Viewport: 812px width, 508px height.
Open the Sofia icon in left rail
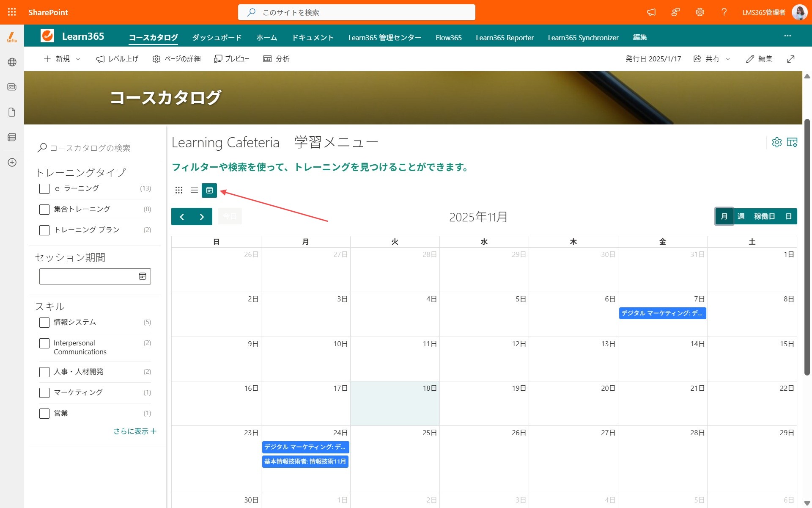(12, 37)
